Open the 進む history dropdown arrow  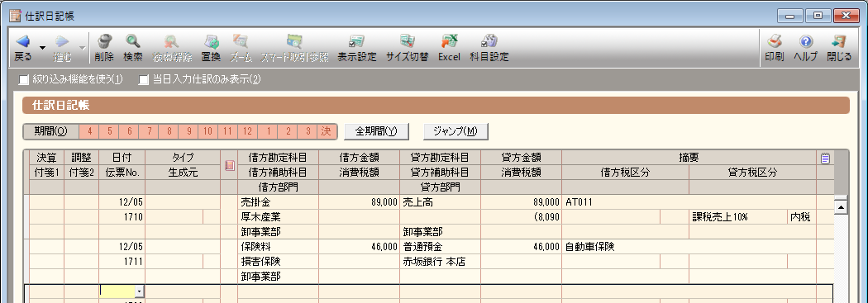(83, 48)
